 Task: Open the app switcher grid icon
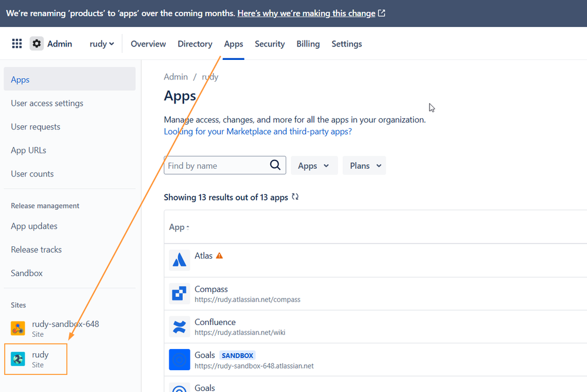point(17,44)
